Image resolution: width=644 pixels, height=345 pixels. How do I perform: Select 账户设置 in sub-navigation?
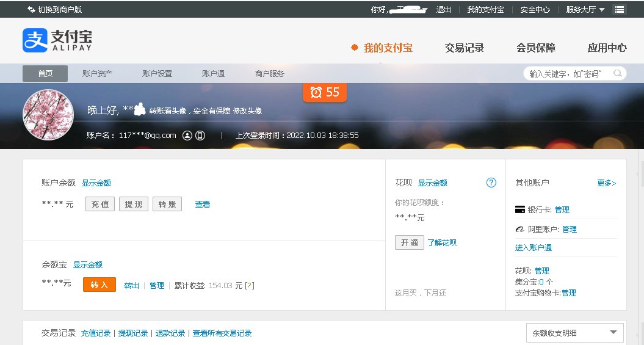tap(157, 73)
